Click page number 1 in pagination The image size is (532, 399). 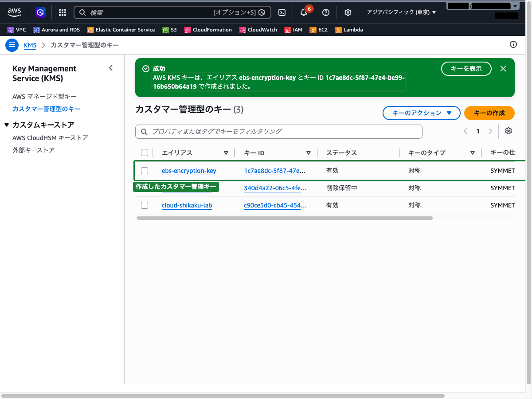tap(478, 131)
